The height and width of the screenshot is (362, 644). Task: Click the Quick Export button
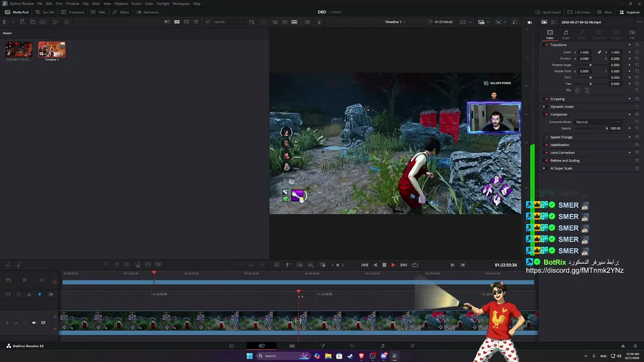click(548, 12)
